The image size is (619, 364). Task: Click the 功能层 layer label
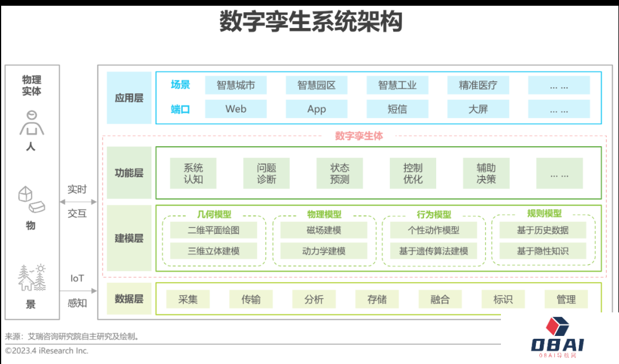(129, 173)
